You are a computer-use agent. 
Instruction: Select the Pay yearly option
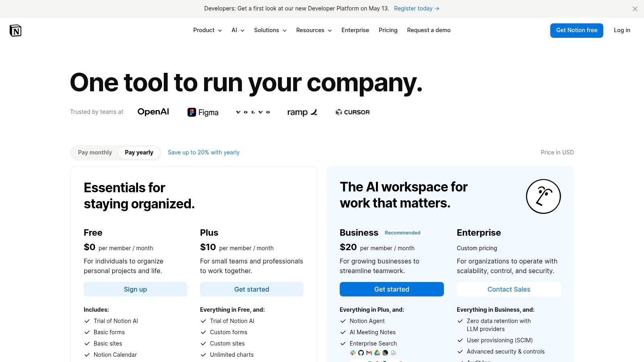pyautogui.click(x=139, y=152)
